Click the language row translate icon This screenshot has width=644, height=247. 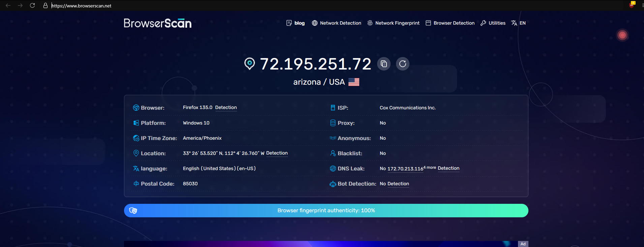tap(136, 168)
